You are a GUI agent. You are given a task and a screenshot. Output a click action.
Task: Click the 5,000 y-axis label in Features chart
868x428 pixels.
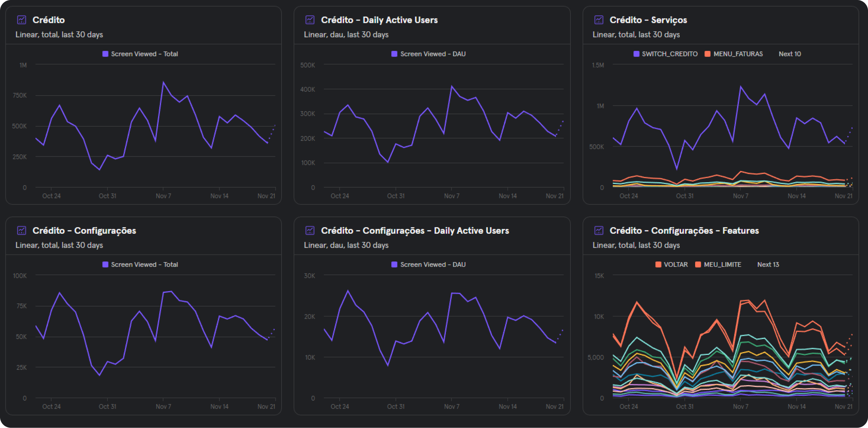(x=595, y=357)
